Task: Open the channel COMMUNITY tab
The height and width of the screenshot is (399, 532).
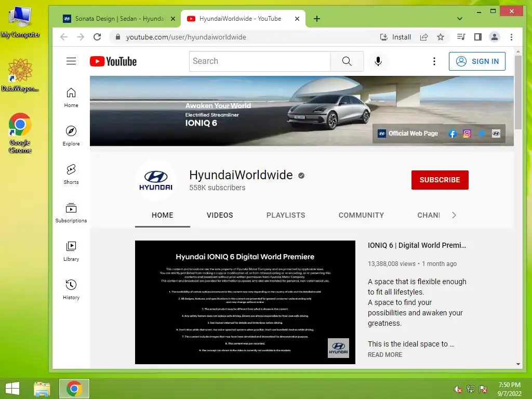Action: 361,215
